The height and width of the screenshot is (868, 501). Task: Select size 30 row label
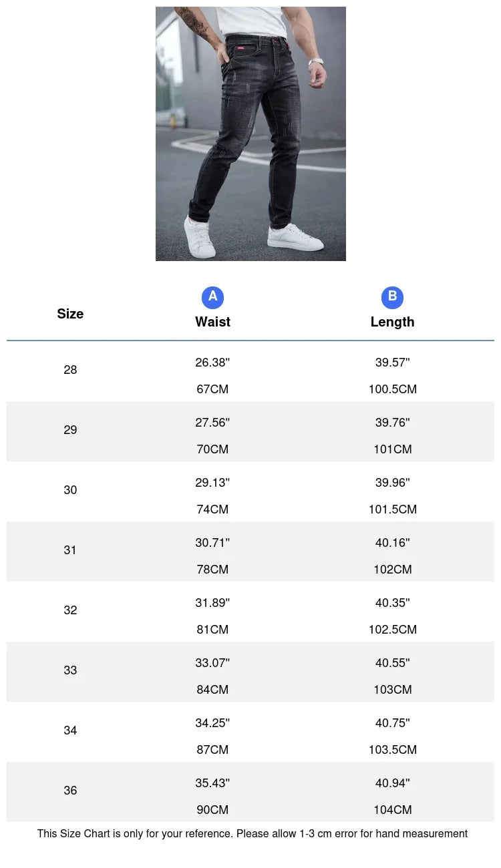click(x=70, y=490)
